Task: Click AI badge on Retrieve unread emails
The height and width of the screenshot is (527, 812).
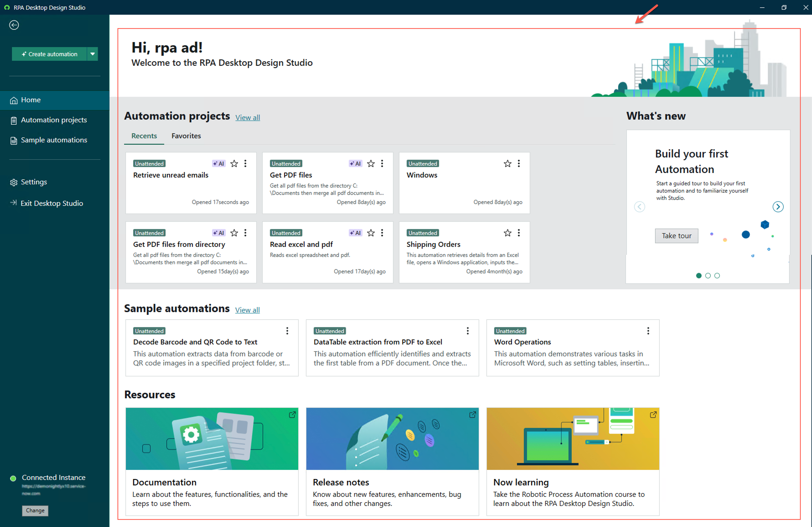Action: pyautogui.click(x=218, y=164)
